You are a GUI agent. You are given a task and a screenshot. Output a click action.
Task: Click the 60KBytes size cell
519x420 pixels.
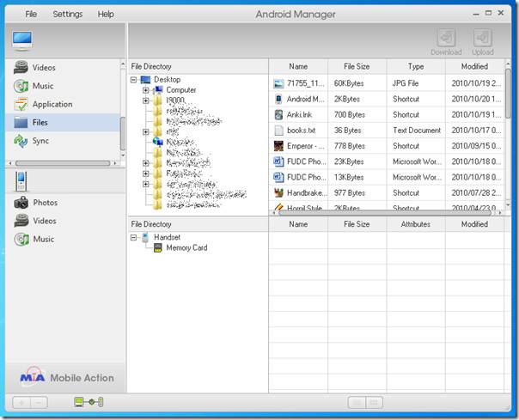349,83
